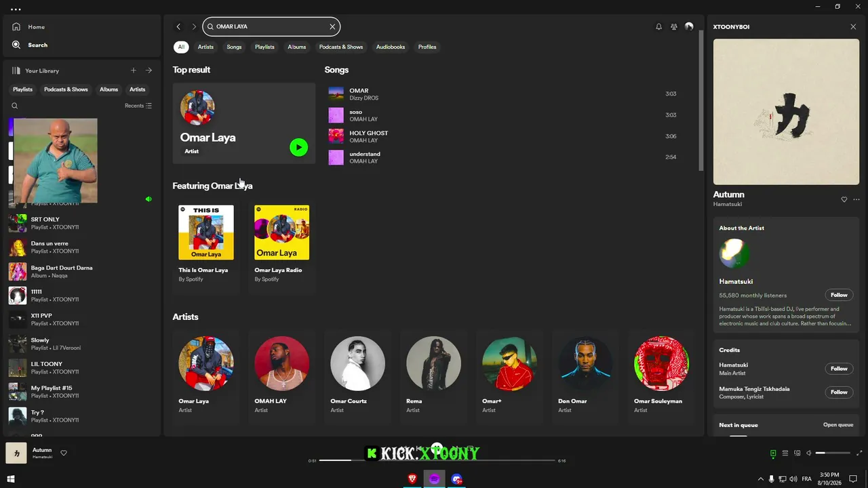The image size is (868, 488).
Task: Mute playback with the speaker icon
Action: (x=808, y=453)
